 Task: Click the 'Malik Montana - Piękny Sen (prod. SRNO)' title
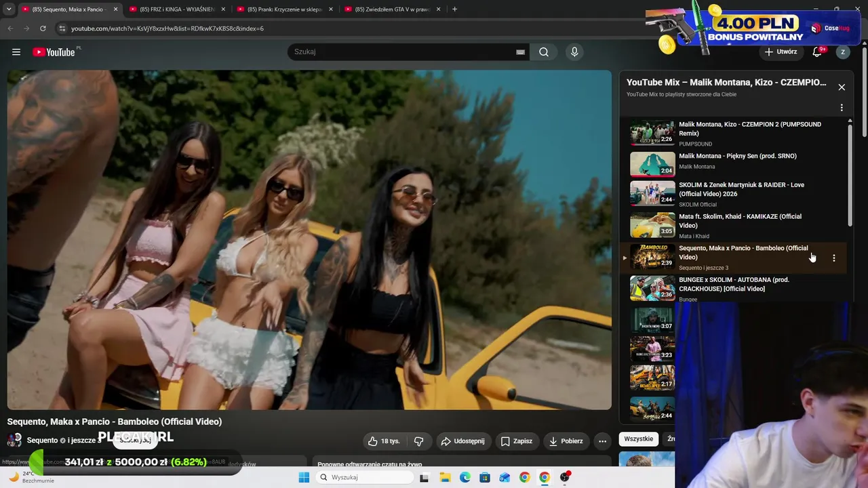pos(738,156)
